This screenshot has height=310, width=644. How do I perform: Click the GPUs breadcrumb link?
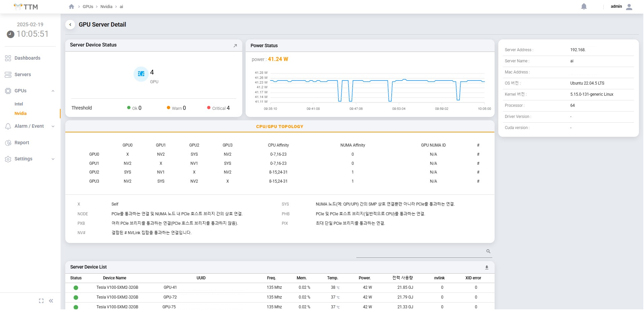[88, 7]
